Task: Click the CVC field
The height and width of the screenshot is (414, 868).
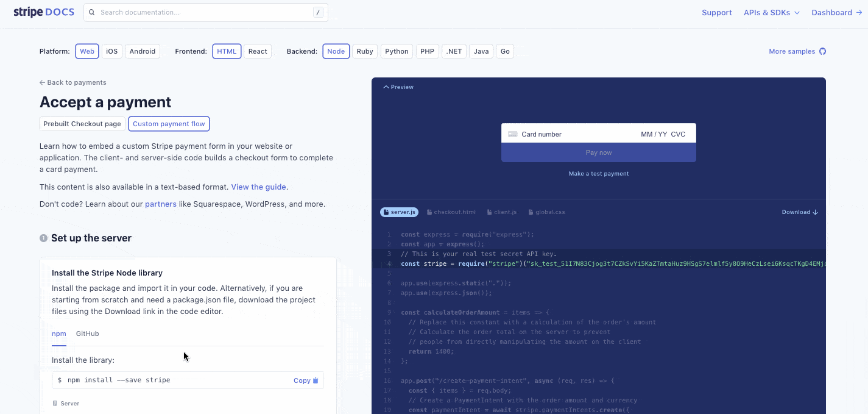Action: 678,134
